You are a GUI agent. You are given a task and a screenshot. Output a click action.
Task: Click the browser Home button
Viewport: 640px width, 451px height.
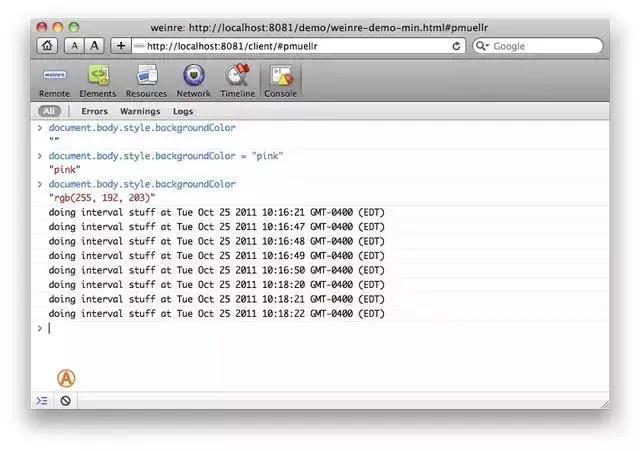[x=47, y=46]
